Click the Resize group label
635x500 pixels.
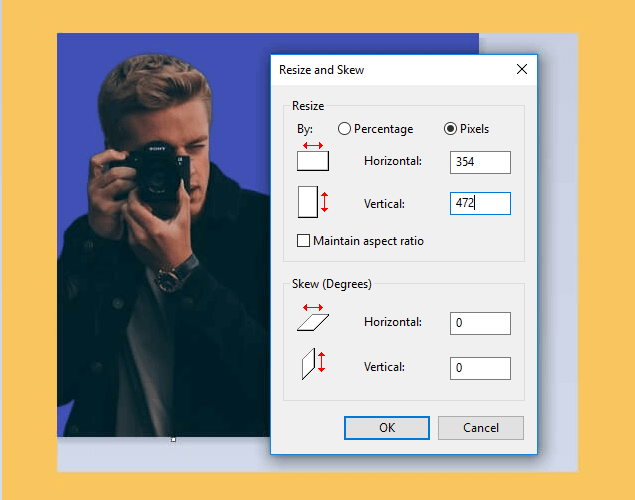tap(308, 106)
